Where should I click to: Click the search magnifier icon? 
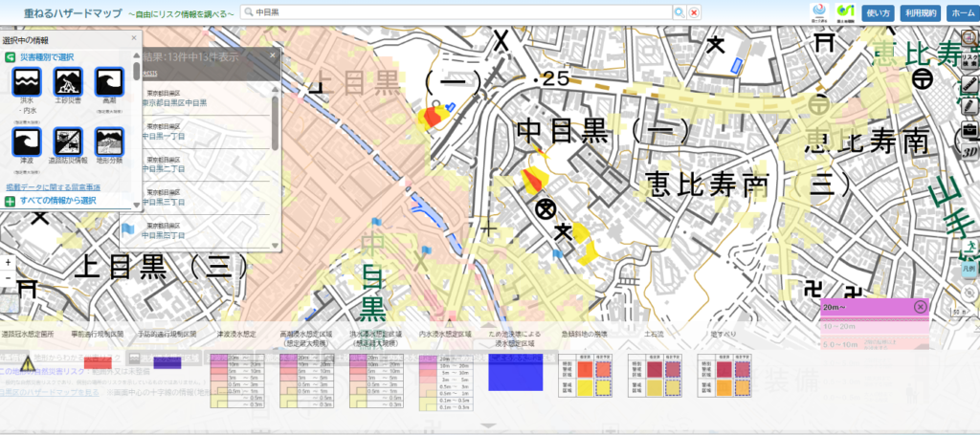679,12
